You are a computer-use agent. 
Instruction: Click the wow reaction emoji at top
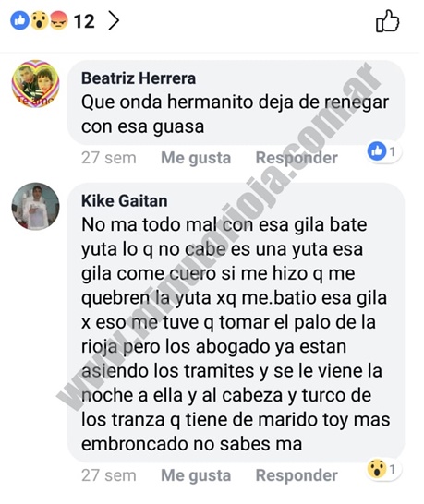pos(39,20)
